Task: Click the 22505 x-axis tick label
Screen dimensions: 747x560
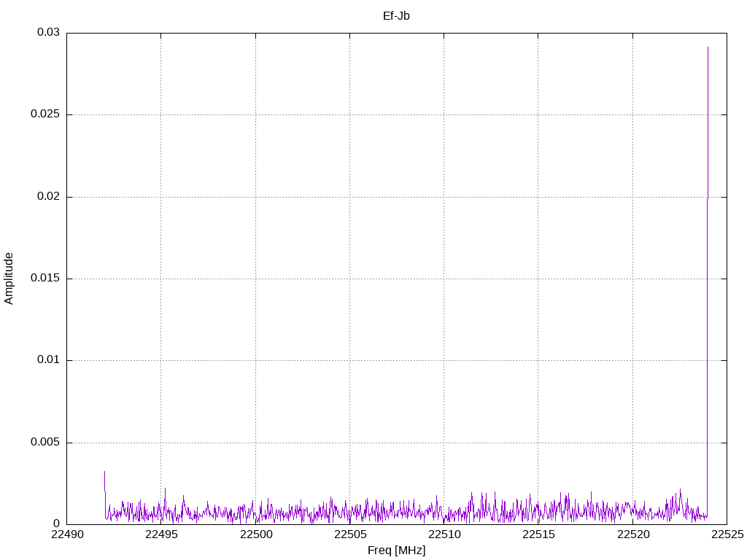Action: tap(350, 534)
